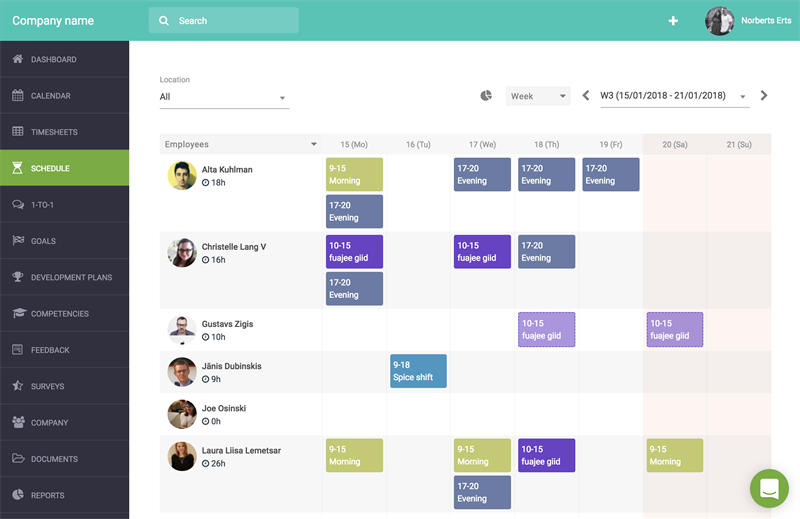Click the Dashboard home icon
The width and height of the screenshot is (800, 519).
click(18, 59)
